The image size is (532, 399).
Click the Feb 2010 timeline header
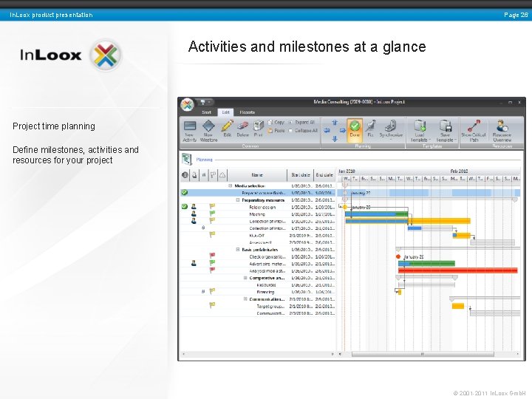tap(459, 171)
